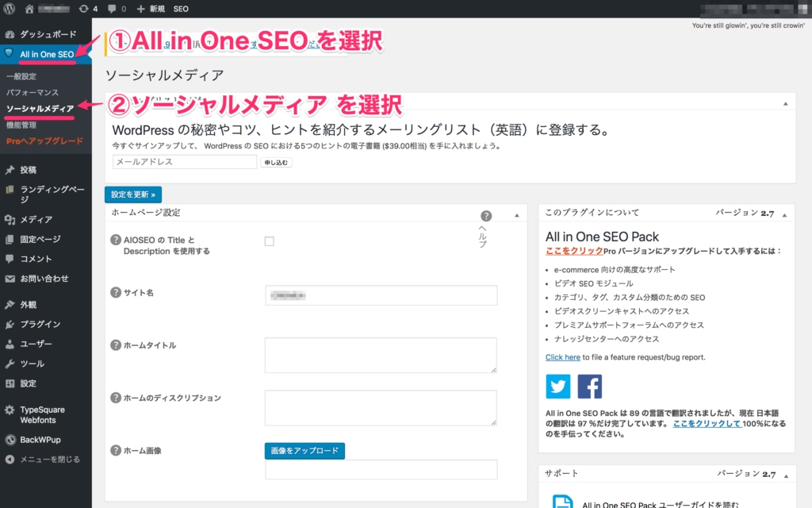Focus the ホーム画像 URL field
812x508 pixels.
pyautogui.click(x=381, y=470)
